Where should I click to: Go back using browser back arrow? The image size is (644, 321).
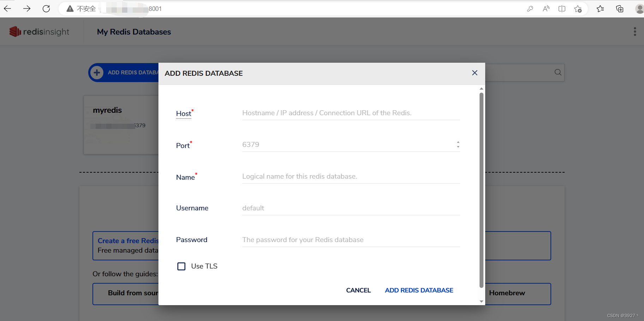click(x=7, y=9)
